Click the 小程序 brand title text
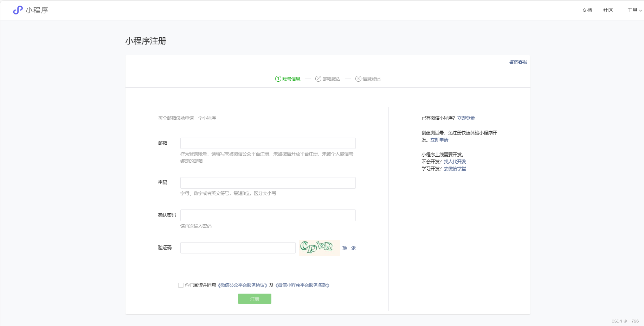This screenshot has height=326, width=644. [37, 10]
